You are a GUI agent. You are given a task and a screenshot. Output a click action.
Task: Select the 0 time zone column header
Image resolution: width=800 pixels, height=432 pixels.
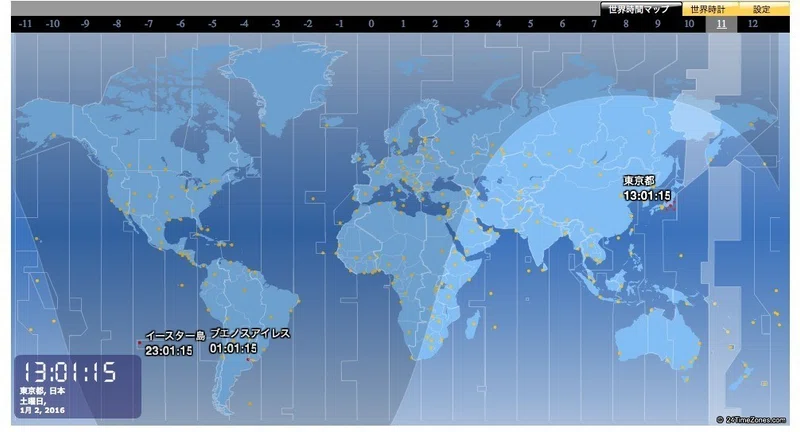371,24
